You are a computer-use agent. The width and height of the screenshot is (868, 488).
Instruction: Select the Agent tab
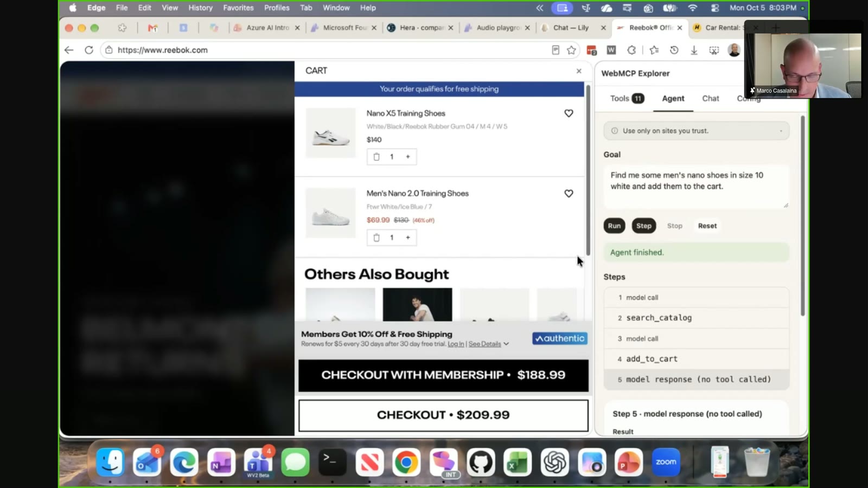click(x=673, y=98)
